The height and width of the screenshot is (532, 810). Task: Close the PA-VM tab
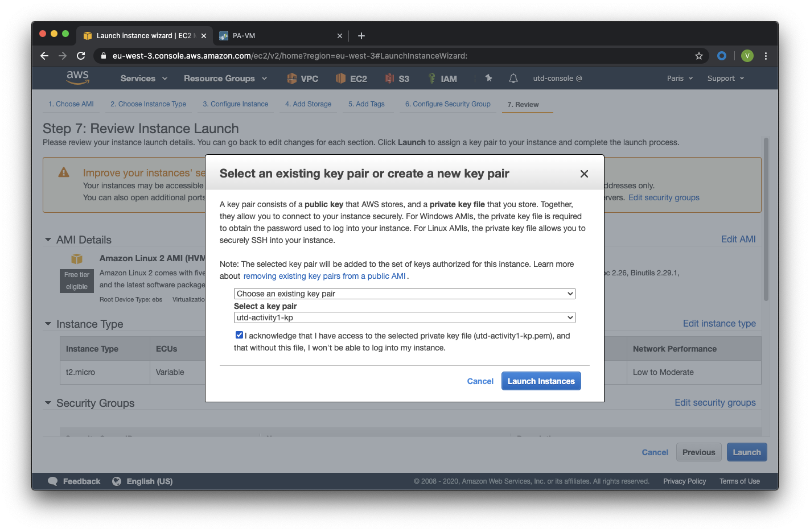pyautogui.click(x=340, y=36)
